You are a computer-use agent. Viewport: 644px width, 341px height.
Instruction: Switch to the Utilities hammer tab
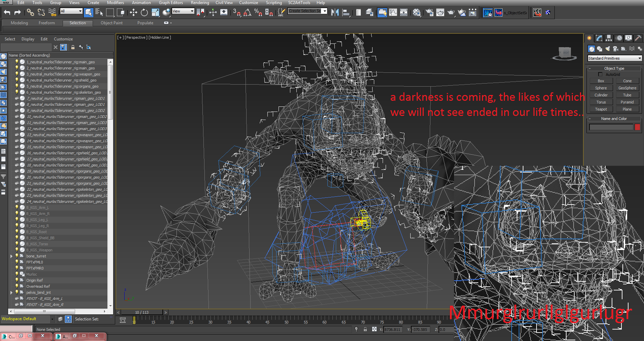point(638,38)
